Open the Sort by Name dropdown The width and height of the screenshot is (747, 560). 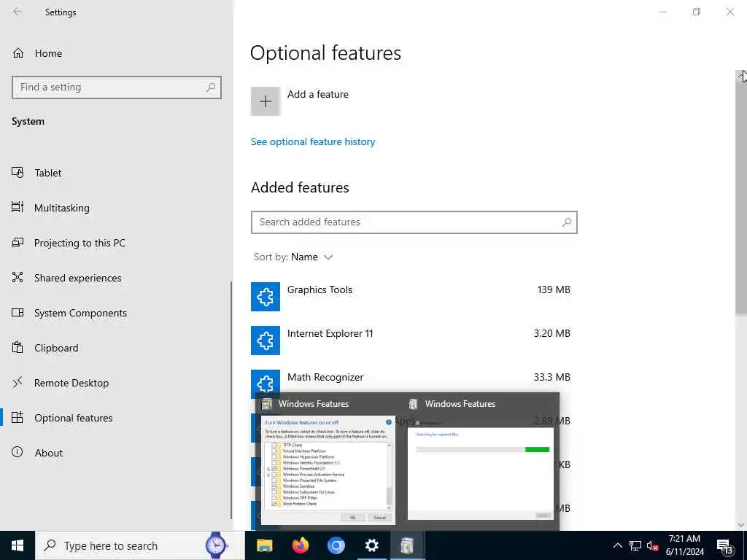point(293,257)
